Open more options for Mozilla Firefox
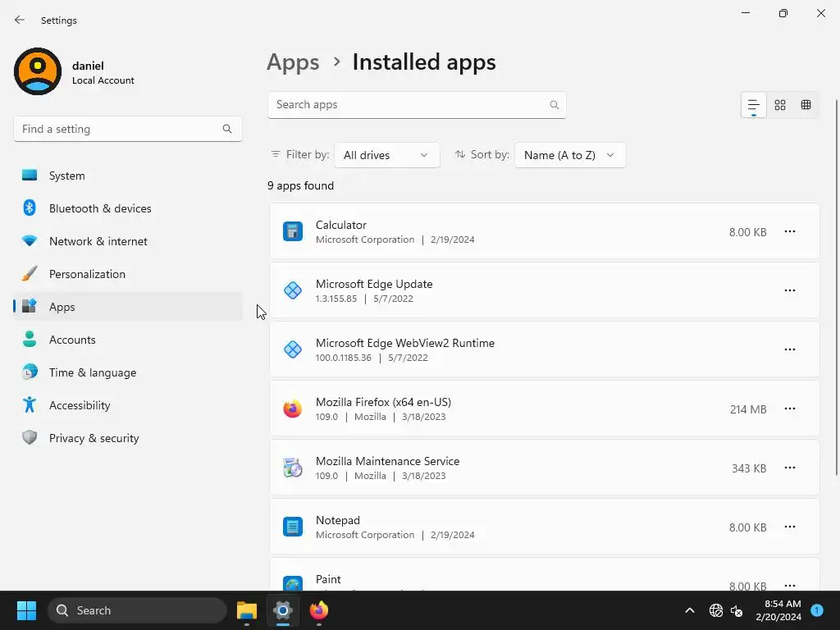Viewport: 840px width, 630px height. click(790, 409)
